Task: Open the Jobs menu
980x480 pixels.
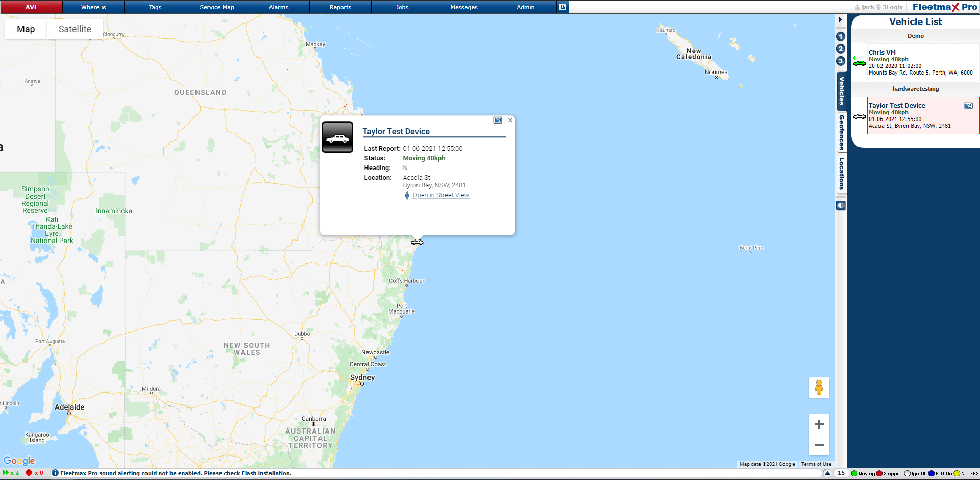Action: click(x=402, y=7)
